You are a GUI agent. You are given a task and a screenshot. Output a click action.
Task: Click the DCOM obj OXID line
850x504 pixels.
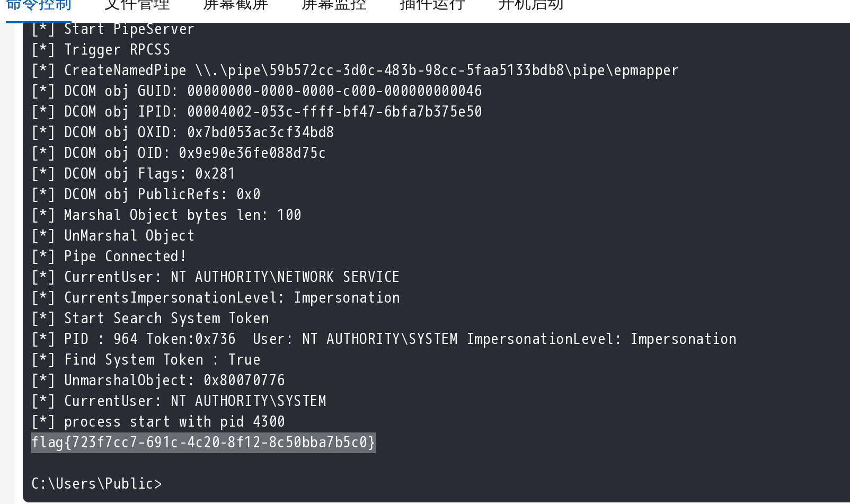point(183,132)
